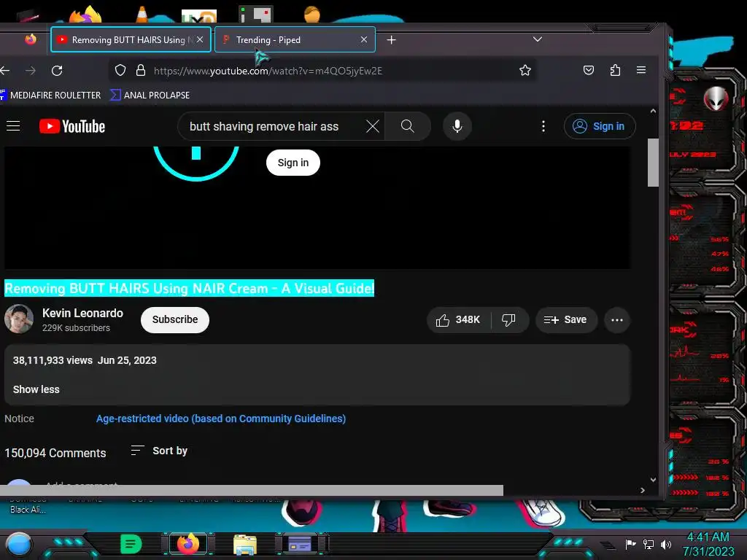
Task: Open tracking protection shield icon
Action: point(120,71)
